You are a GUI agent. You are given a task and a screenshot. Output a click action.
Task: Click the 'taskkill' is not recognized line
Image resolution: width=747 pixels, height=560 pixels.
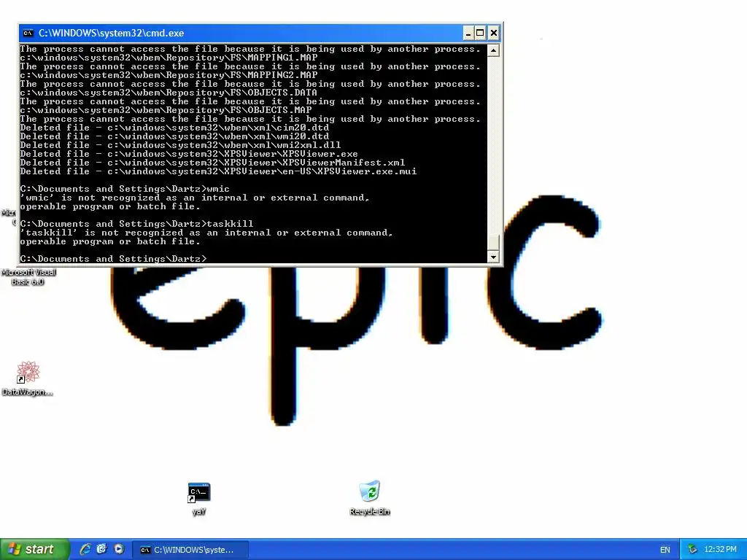[206, 233]
